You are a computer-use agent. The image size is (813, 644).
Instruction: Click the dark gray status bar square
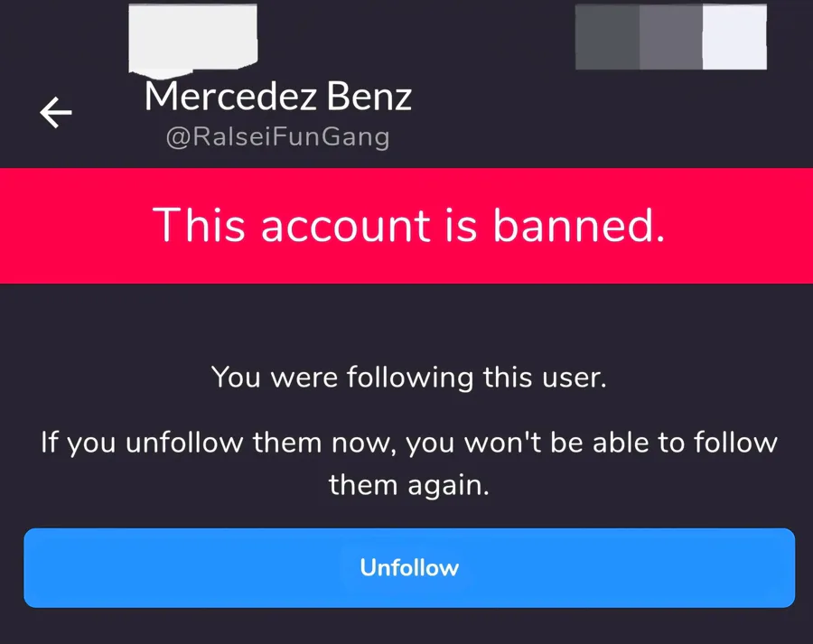click(607, 37)
